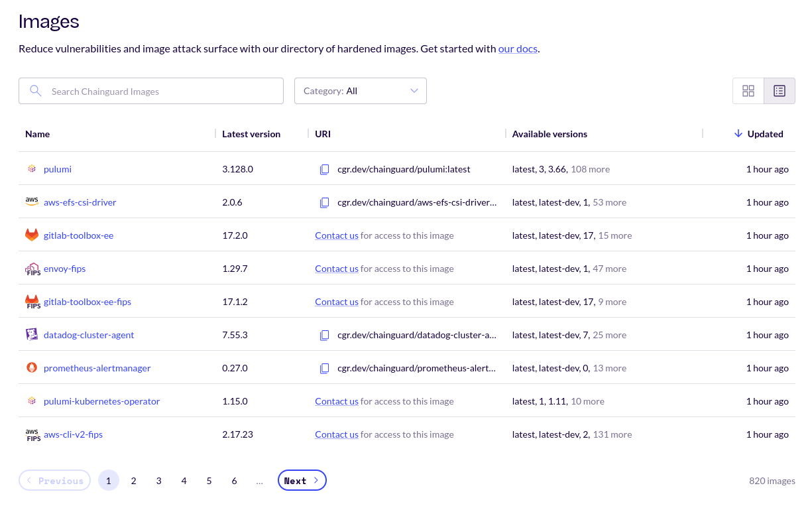This screenshot has width=812, height=506.
Task: Switch to grid view
Action: click(748, 91)
